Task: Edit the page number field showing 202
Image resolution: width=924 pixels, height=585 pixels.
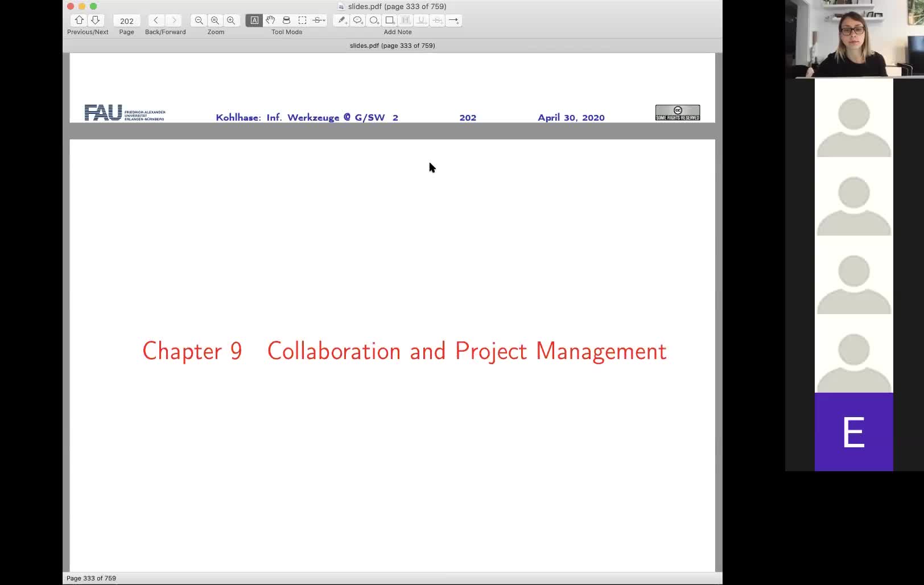Action: tap(126, 20)
